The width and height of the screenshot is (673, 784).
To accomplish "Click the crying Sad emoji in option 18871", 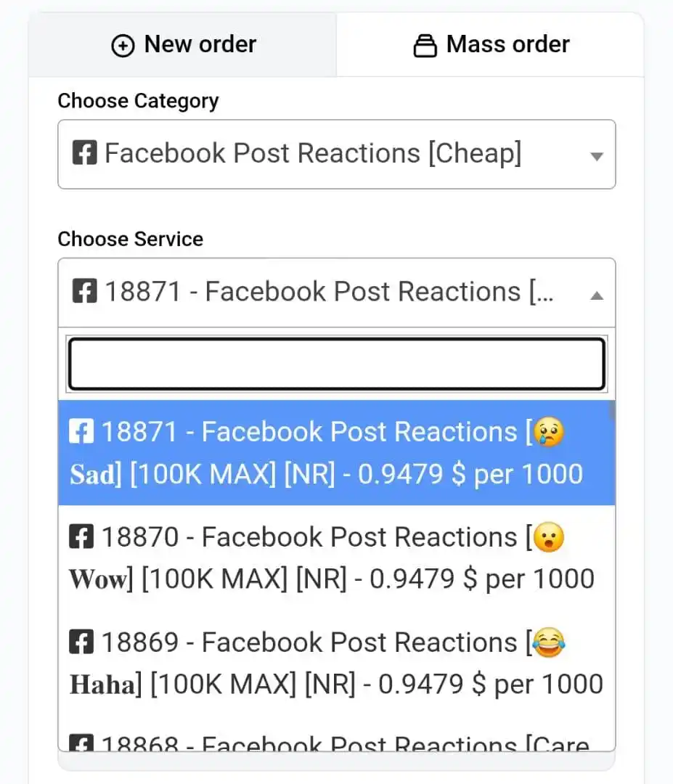I will pyautogui.click(x=549, y=431).
